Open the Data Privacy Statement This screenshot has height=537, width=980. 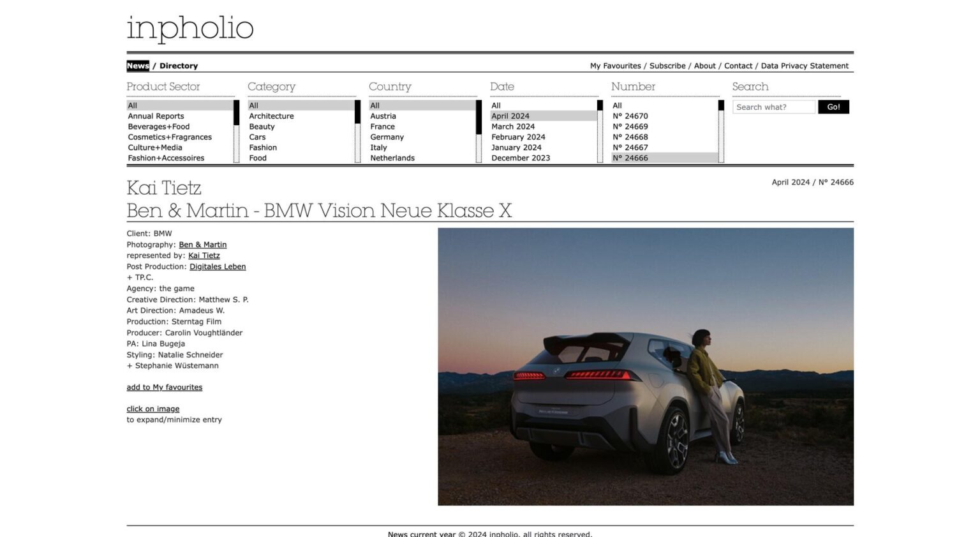(x=805, y=66)
